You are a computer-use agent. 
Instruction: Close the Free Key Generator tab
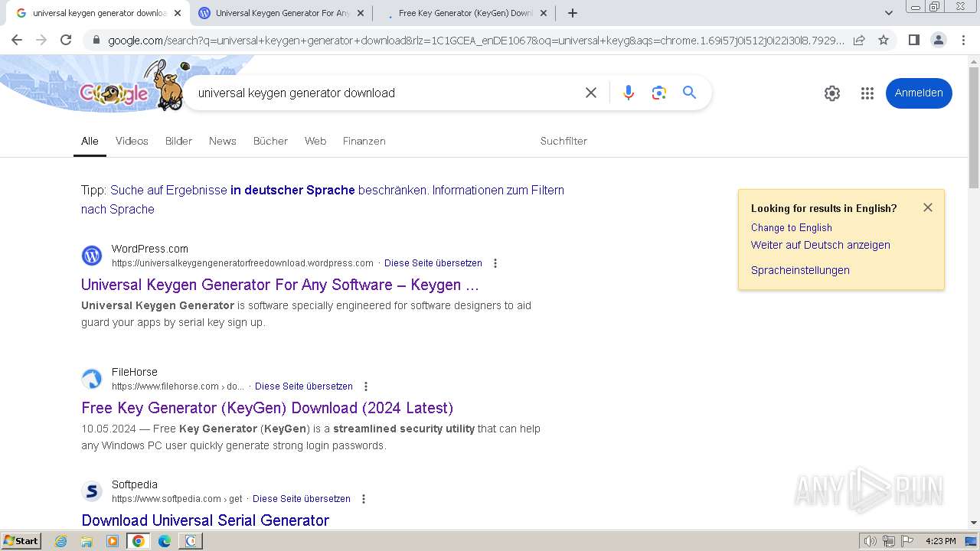point(544,13)
